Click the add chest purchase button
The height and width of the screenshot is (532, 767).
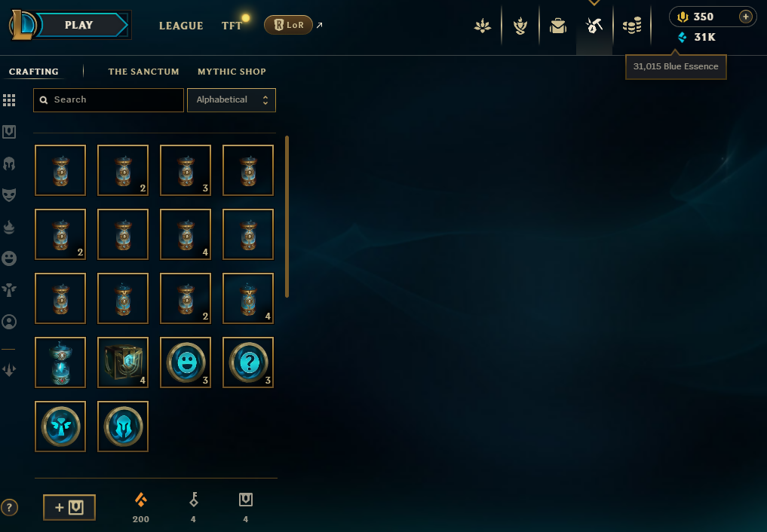click(x=69, y=507)
